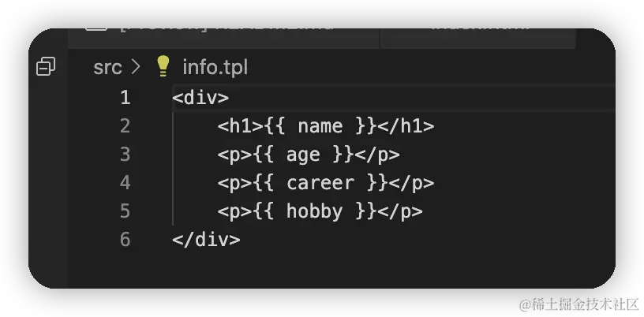Open the Explorer icon in the activity bar

click(x=46, y=67)
